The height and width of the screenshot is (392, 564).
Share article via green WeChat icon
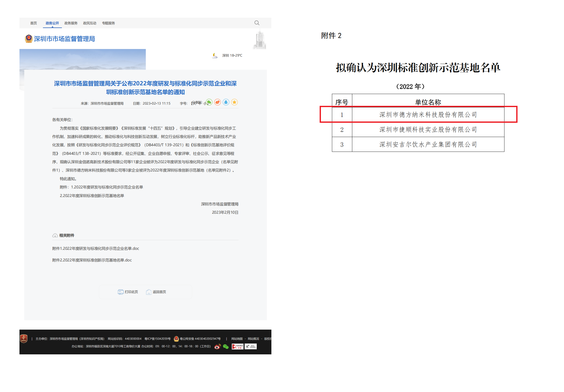point(209,102)
